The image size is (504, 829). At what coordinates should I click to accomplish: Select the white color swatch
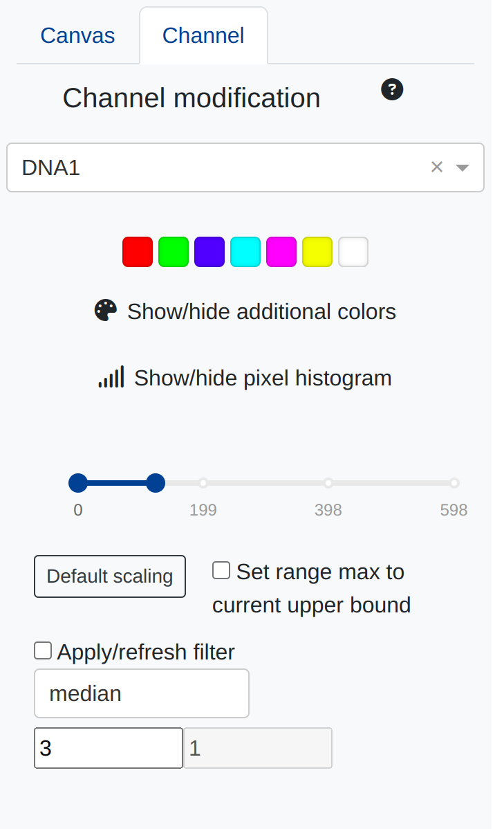tap(353, 252)
